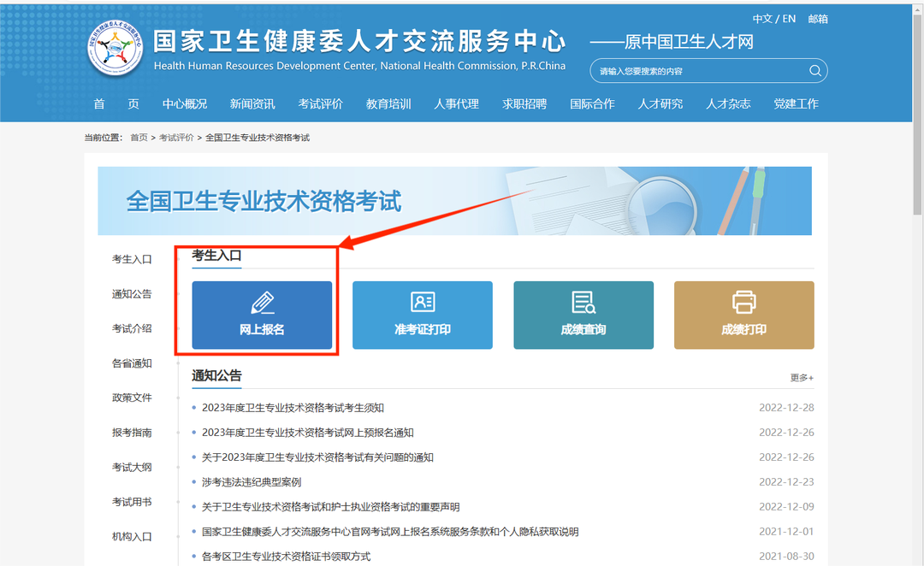924x566 pixels.
Task: Click the 成绩打印 printer icon
Action: click(x=743, y=302)
